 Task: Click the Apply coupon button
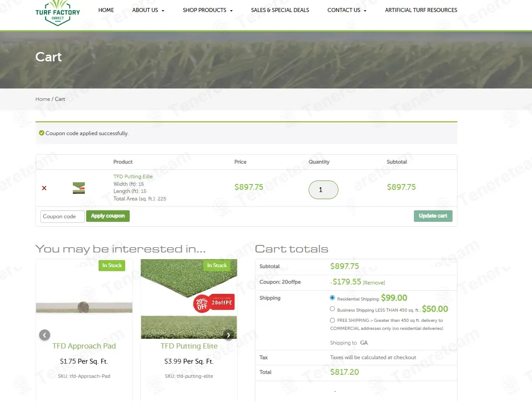(108, 216)
